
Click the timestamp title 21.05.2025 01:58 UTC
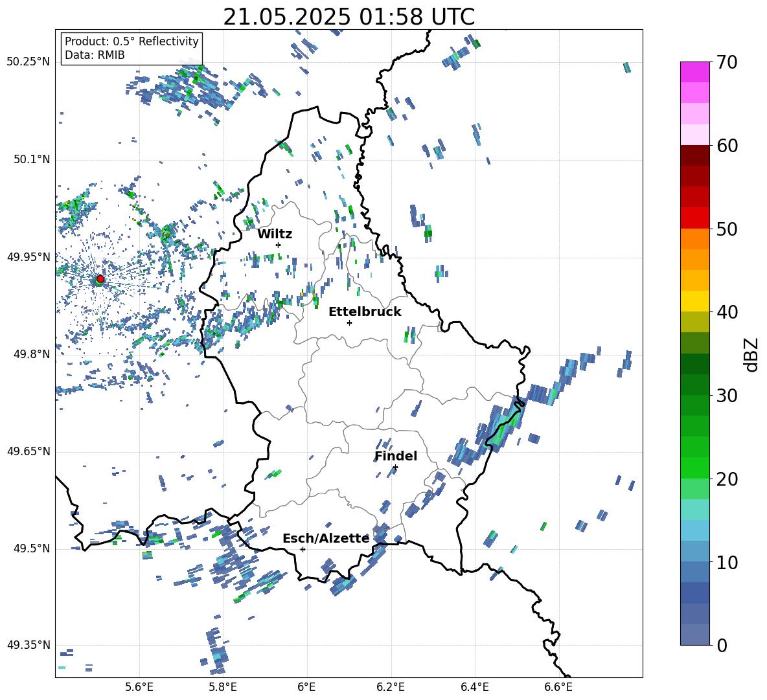[349, 17]
